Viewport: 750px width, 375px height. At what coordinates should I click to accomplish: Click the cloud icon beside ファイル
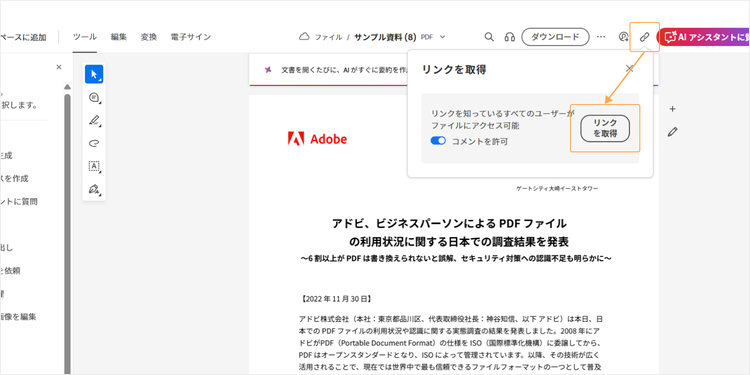(x=304, y=37)
